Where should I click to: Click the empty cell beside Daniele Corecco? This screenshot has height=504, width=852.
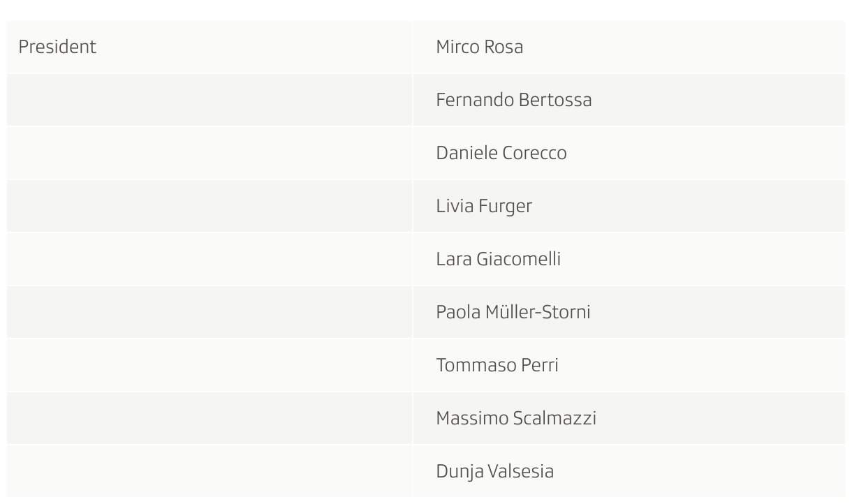210,153
